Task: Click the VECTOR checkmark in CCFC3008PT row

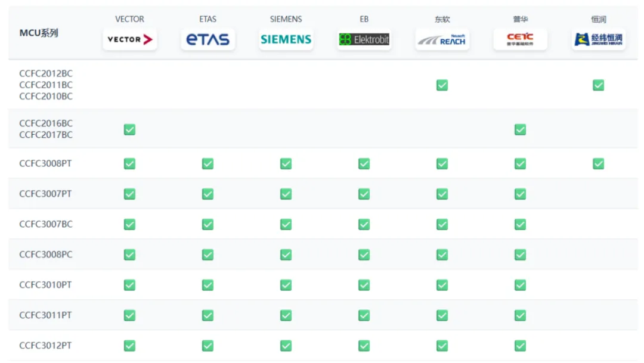Action: pyautogui.click(x=130, y=163)
